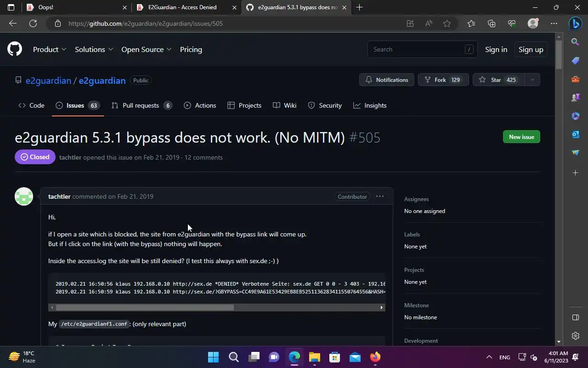Image resolution: width=588 pixels, height=368 pixels.
Task: Launch Firefox from the taskbar
Action: [375, 357]
